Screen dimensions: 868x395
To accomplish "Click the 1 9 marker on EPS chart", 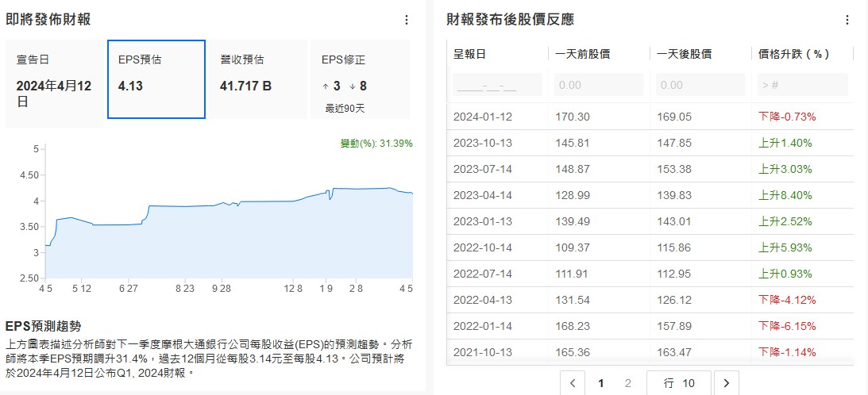I will 326,288.
